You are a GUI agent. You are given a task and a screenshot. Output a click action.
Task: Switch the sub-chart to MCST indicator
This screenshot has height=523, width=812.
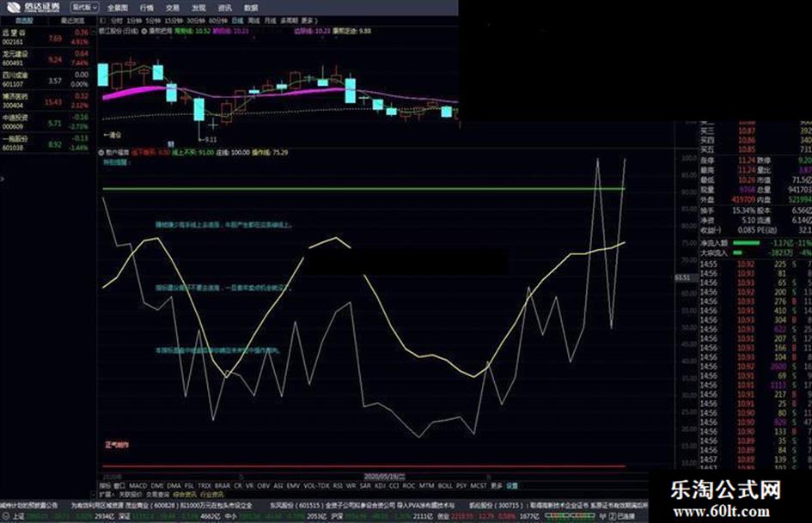tap(479, 486)
